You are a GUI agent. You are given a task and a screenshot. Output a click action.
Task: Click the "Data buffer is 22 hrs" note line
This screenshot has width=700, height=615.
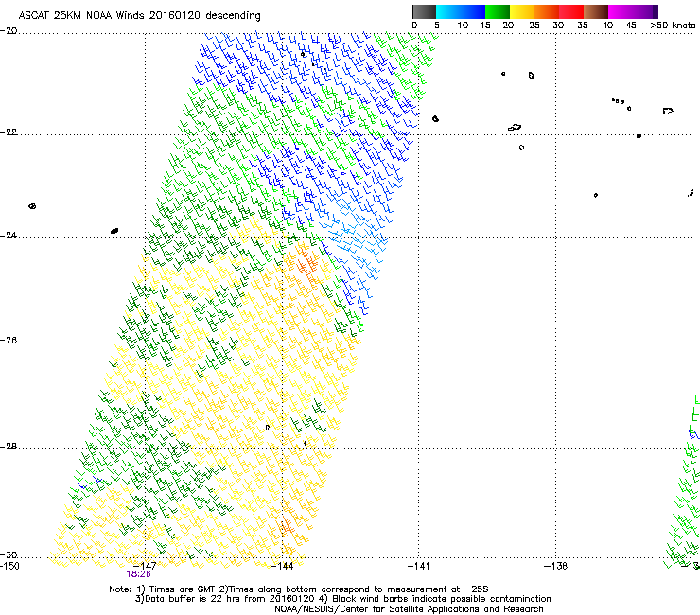[342, 599]
